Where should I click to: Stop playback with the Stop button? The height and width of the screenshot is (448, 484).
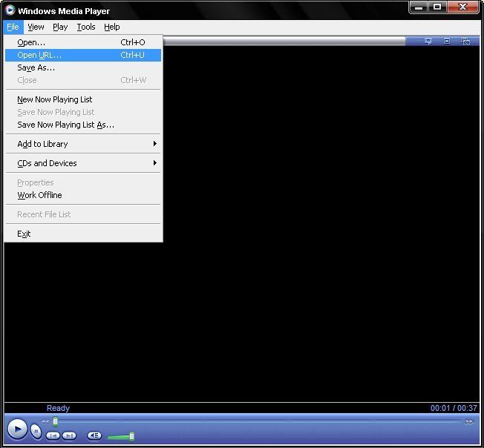coord(36,432)
